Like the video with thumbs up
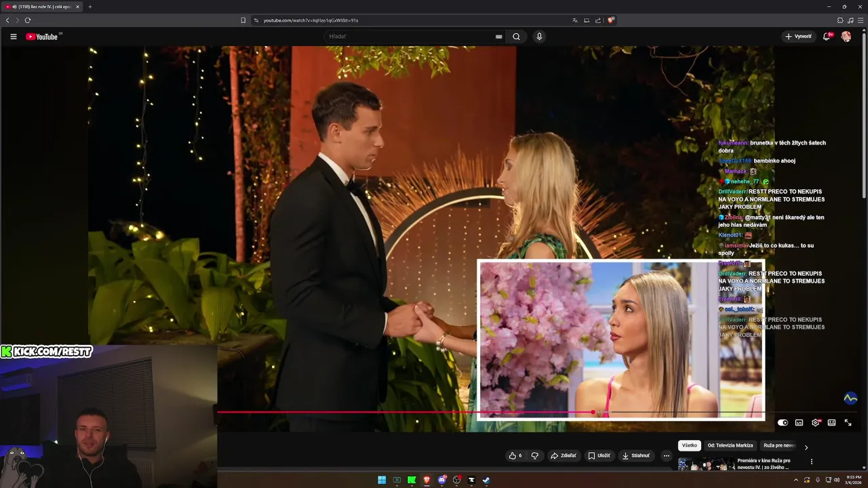 515,455
